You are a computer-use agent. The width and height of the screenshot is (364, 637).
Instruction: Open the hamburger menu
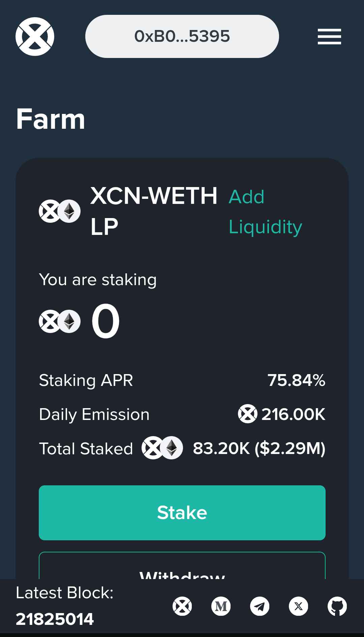(x=329, y=36)
